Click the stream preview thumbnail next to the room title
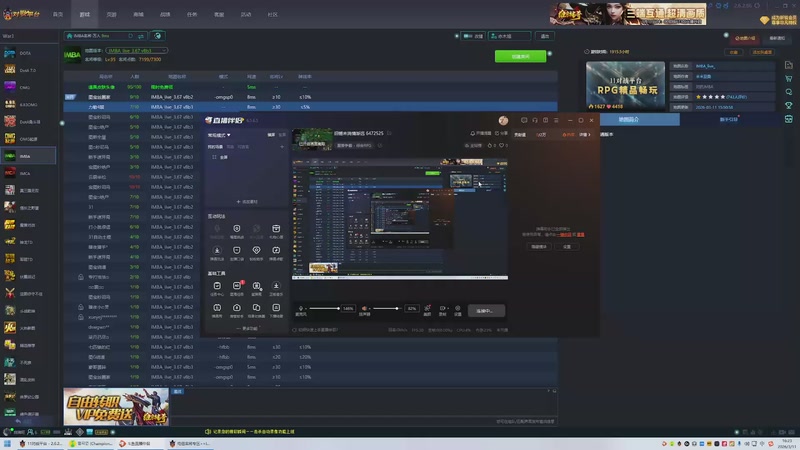 [x=312, y=139]
